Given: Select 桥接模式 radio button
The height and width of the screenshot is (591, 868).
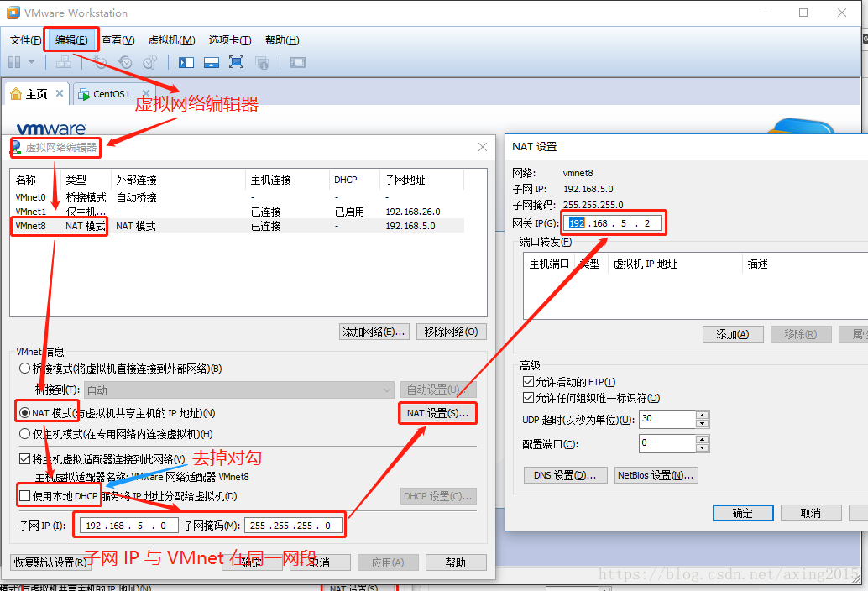Looking at the screenshot, I should (x=25, y=369).
